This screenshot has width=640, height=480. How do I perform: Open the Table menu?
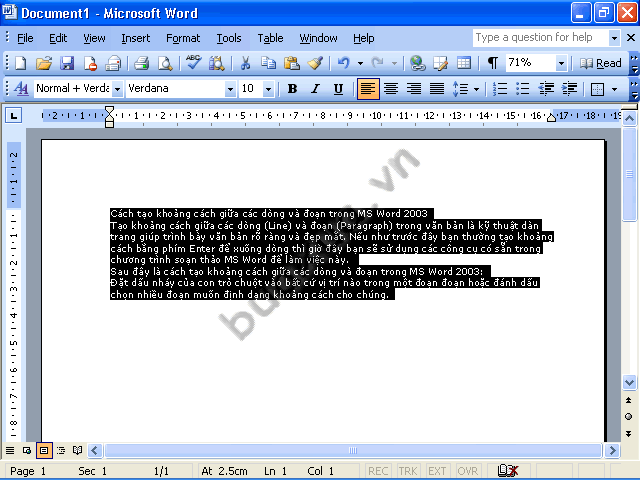coord(270,38)
